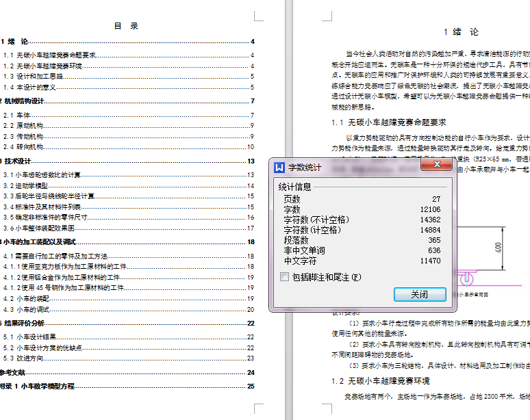Select the 页数 value 27

[x=436, y=199]
